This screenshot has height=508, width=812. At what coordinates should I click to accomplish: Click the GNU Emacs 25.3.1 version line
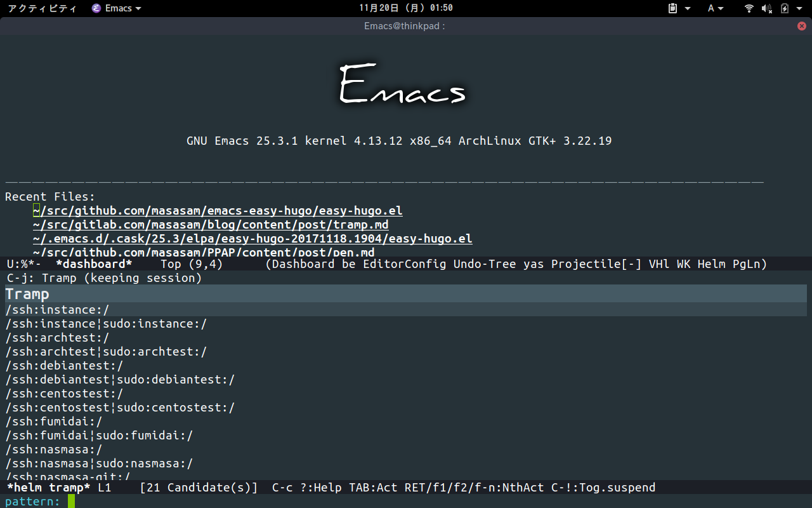point(399,141)
